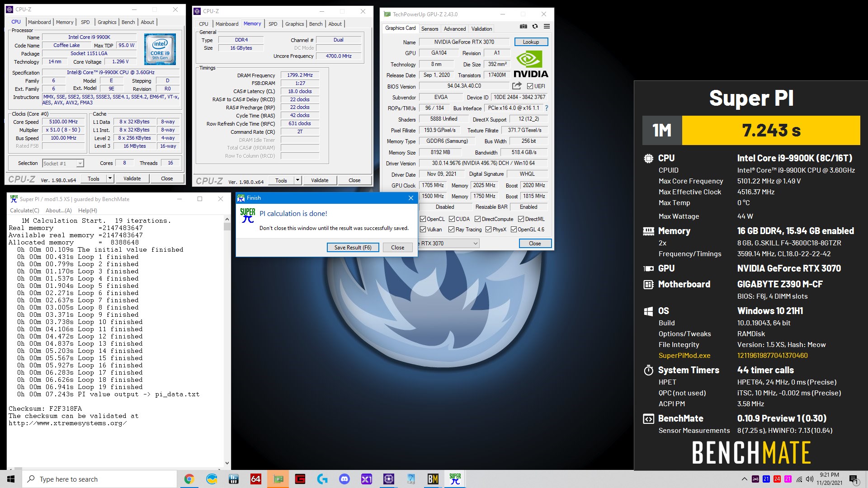Open BenchMate taskbar icon
868x488 pixels.
tap(433, 479)
